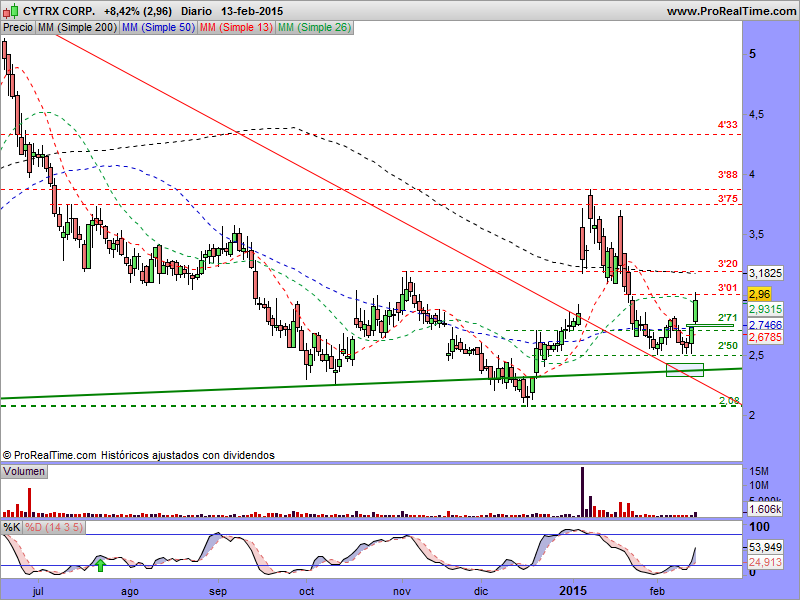The image size is (800, 600).
Task: Click the 3'20 resistance level label
Action: click(728, 264)
